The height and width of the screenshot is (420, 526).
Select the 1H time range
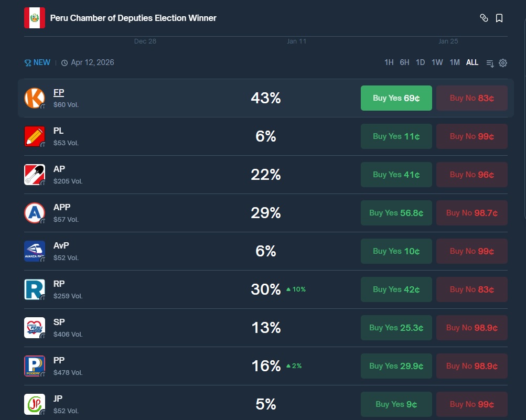pos(389,62)
